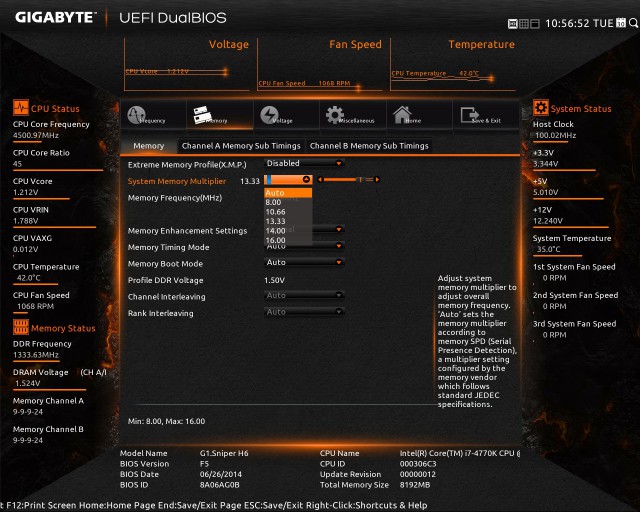
Task: Expand Memory Boot Mode dropdown
Action: pos(304,263)
